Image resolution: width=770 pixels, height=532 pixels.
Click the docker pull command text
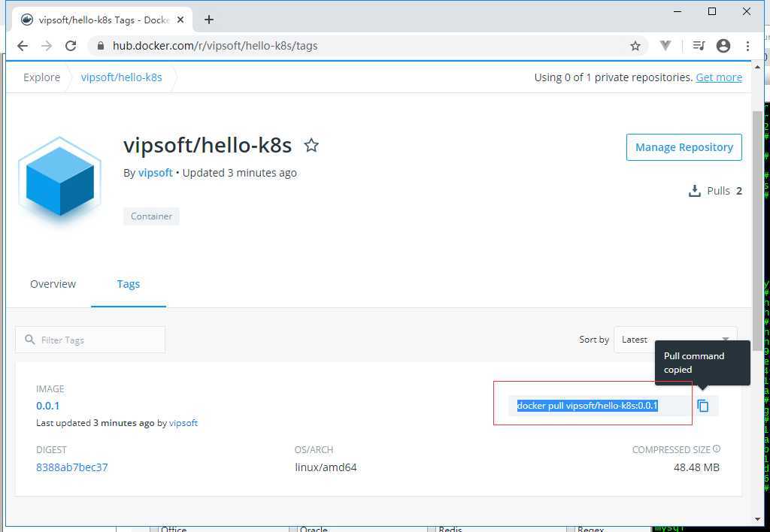coord(587,406)
